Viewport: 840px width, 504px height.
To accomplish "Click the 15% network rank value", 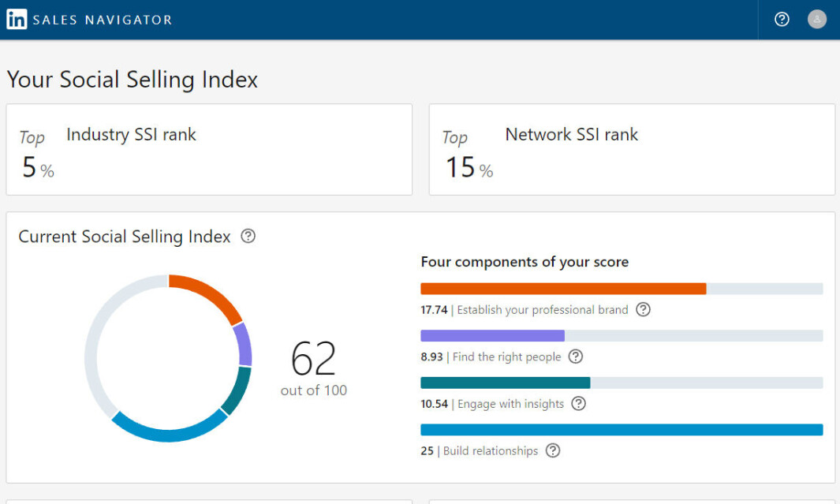I will [469, 167].
